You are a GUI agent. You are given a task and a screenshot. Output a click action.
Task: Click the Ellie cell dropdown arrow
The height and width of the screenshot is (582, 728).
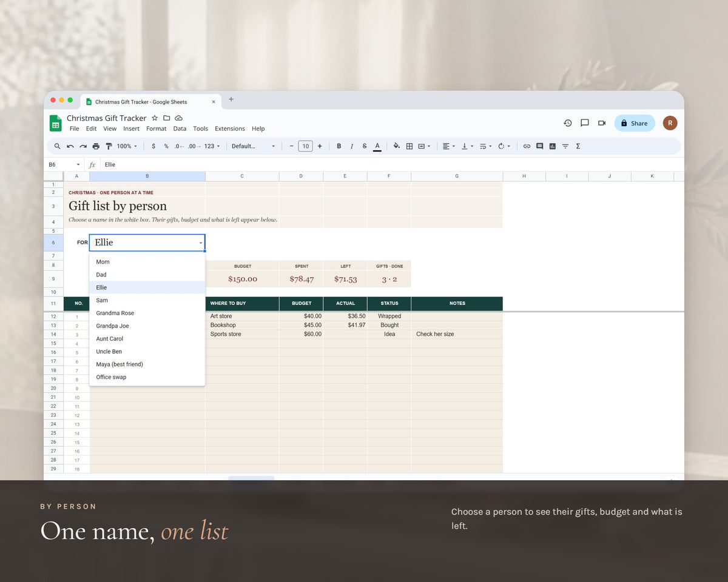click(x=201, y=243)
